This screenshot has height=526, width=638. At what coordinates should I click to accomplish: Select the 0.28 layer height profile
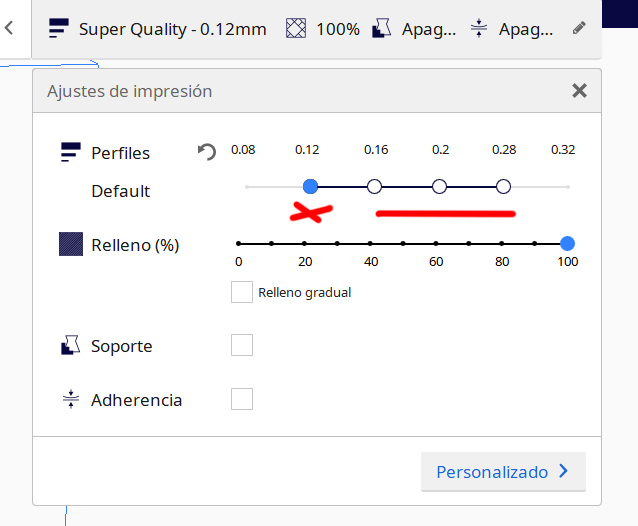coord(504,186)
